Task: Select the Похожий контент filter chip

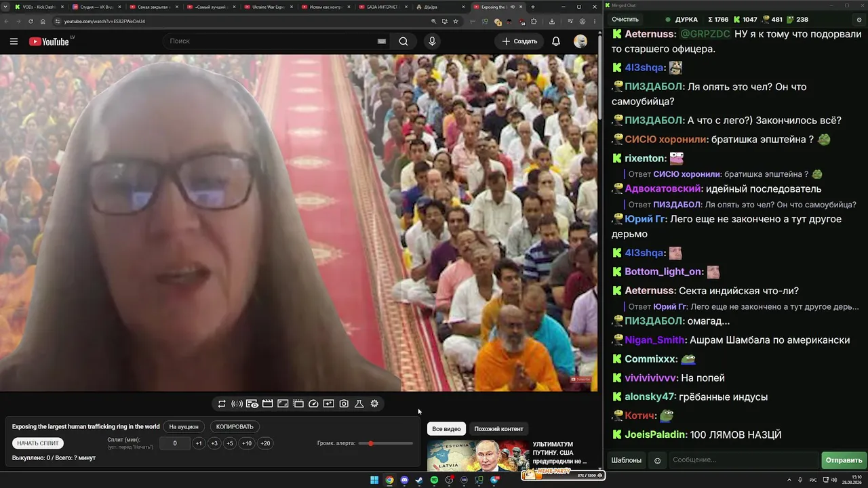Action: coord(498,429)
